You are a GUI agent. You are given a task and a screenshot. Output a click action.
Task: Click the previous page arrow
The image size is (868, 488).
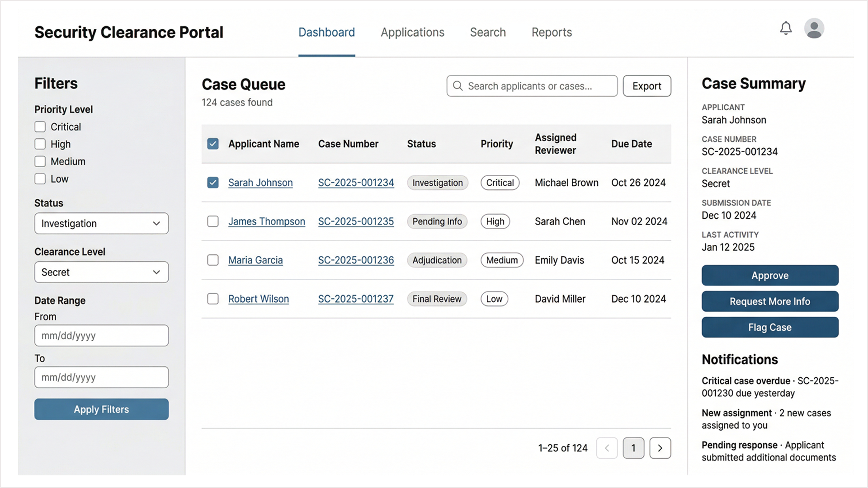[x=607, y=448]
